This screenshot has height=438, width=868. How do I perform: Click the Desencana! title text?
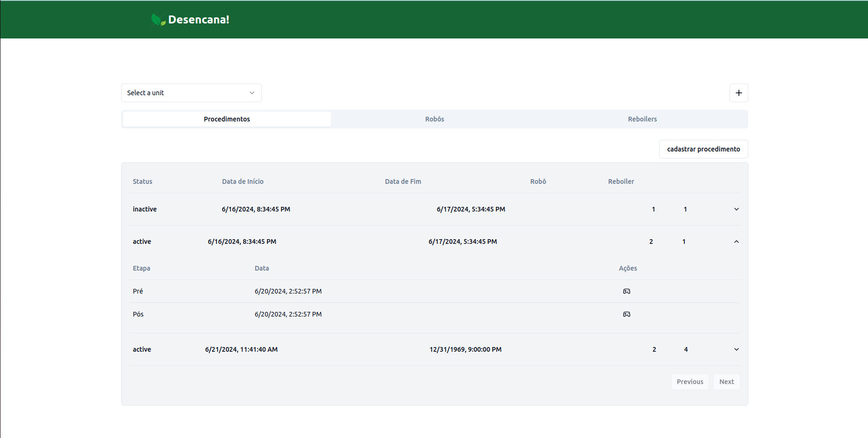coord(199,20)
